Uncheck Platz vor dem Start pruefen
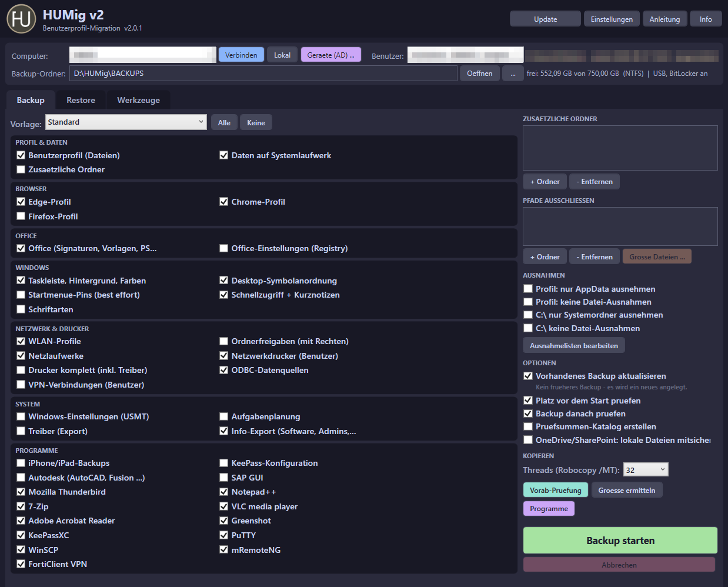Screen dimensions: 728x587 [528, 401]
